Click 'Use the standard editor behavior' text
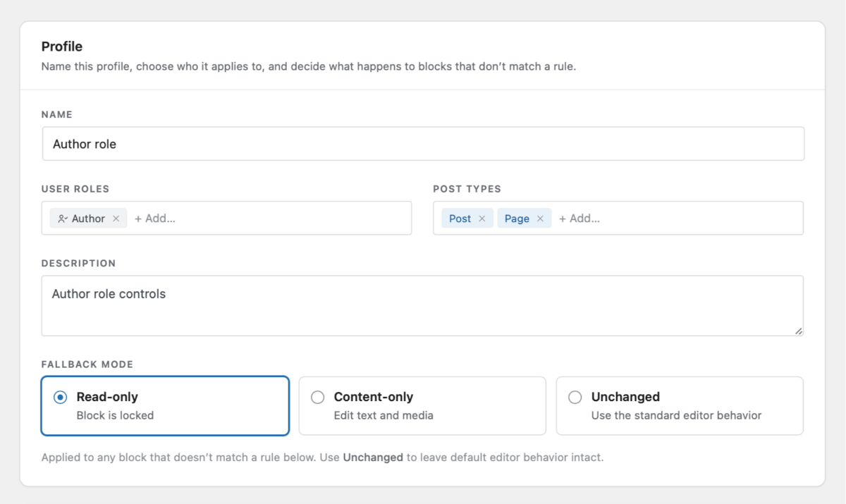This screenshot has height=504, width=846. (676, 415)
